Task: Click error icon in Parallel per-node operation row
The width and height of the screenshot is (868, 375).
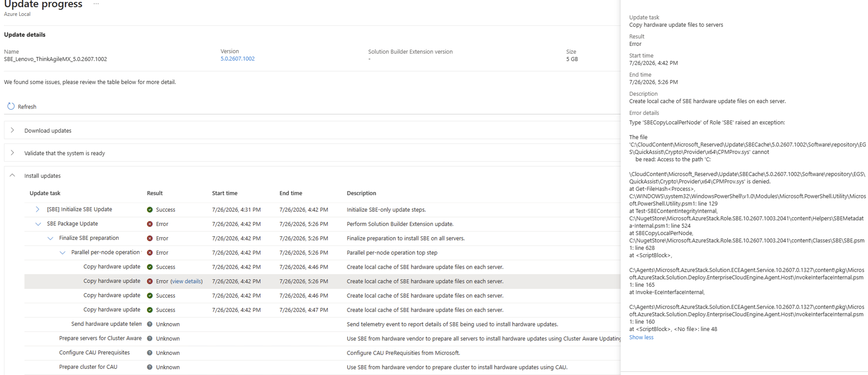Action: click(x=150, y=253)
